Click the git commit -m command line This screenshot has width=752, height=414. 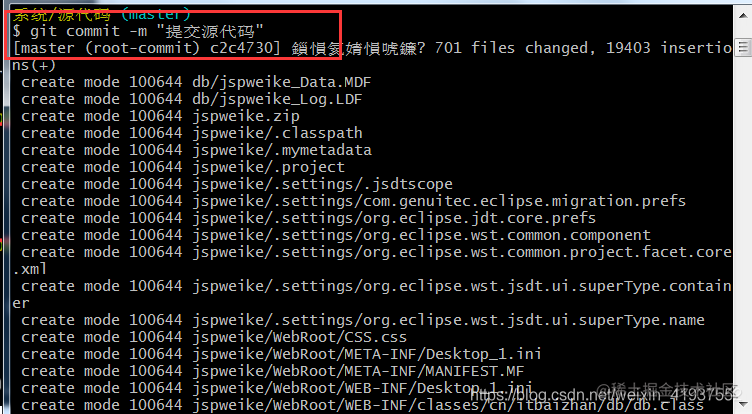[x=138, y=31]
